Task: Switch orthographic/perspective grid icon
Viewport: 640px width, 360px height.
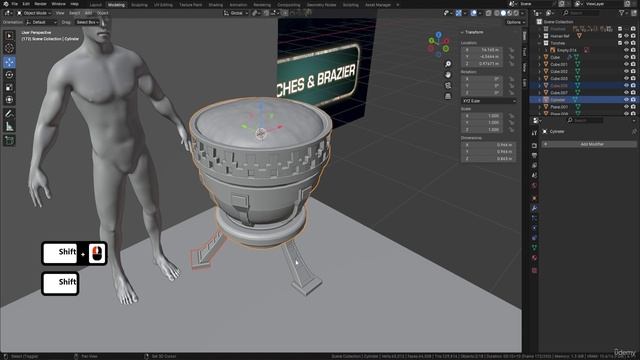Action: [x=448, y=96]
